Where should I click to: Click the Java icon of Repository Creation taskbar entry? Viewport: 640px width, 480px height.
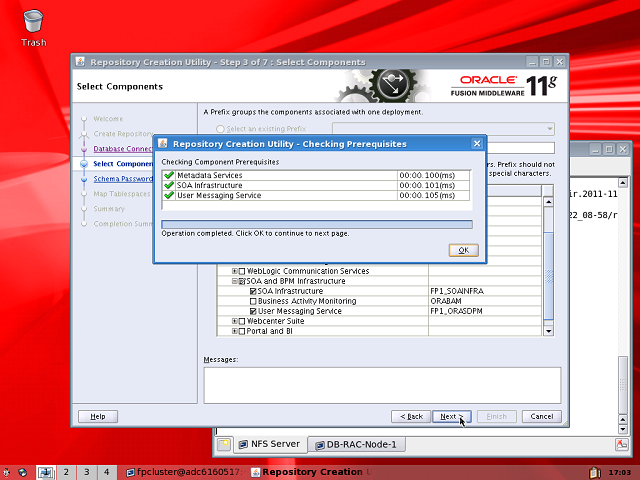pos(255,472)
